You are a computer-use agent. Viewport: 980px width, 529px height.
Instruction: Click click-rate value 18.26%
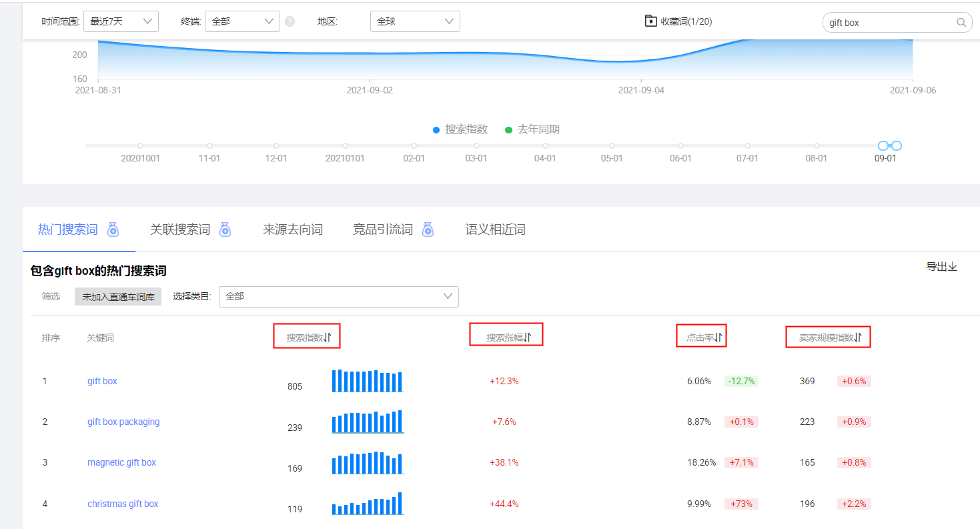point(702,462)
